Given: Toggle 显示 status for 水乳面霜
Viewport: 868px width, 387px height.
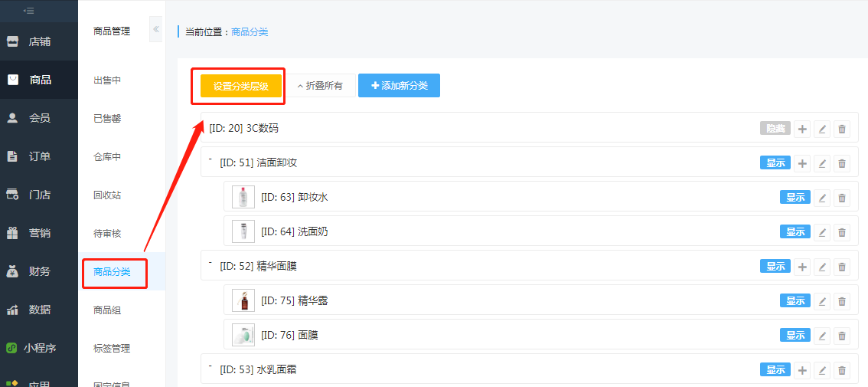Looking at the screenshot, I should (775, 369).
